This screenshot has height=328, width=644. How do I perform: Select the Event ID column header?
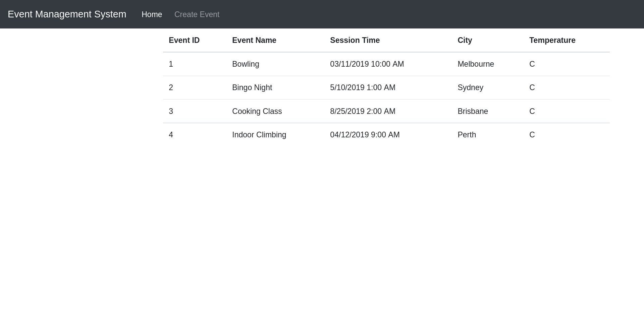tap(184, 40)
